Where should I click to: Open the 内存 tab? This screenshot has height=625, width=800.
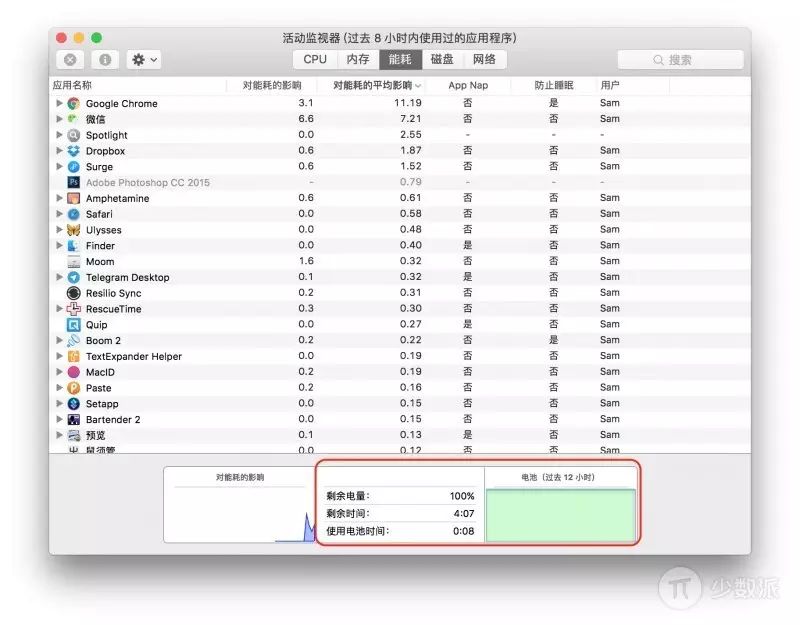click(358, 59)
